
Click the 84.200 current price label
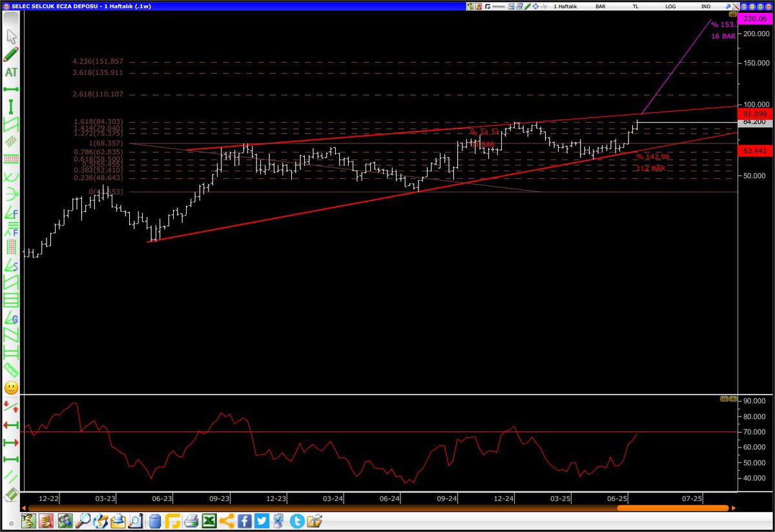pos(754,122)
